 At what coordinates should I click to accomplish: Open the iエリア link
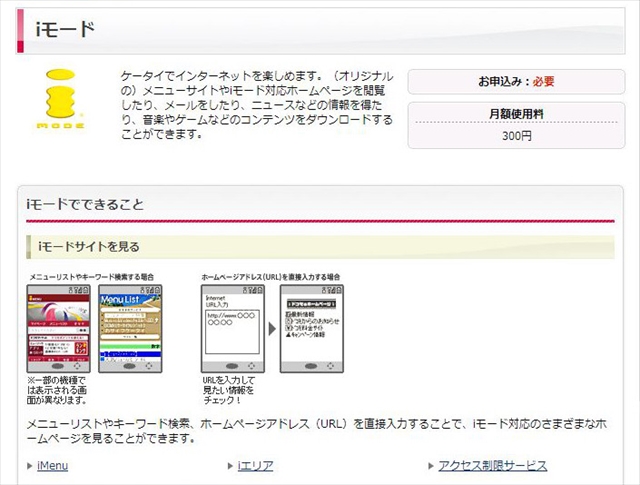tap(256, 466)
